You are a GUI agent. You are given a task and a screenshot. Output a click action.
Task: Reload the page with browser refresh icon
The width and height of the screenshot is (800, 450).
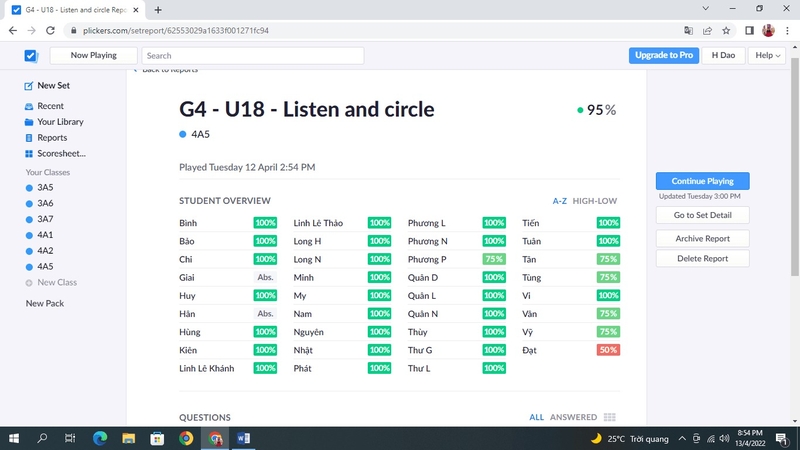[x=50, y=31]
